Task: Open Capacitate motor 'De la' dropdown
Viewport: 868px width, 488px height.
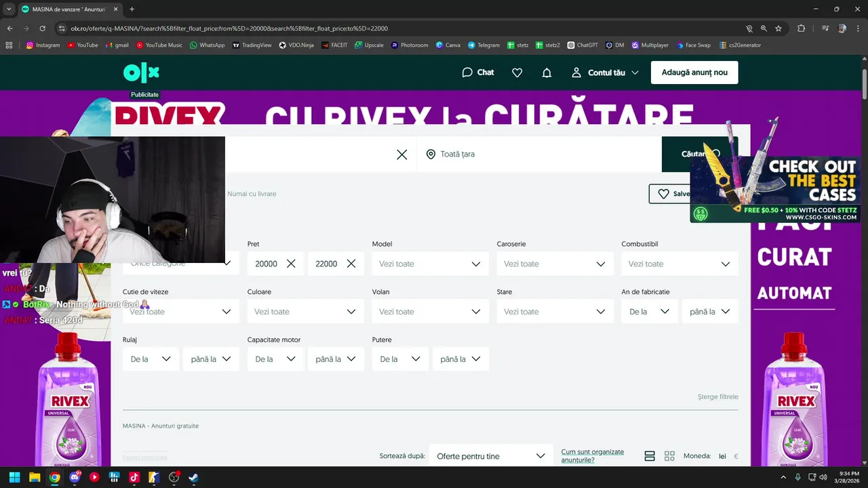Action: click(x=275, y=359)
